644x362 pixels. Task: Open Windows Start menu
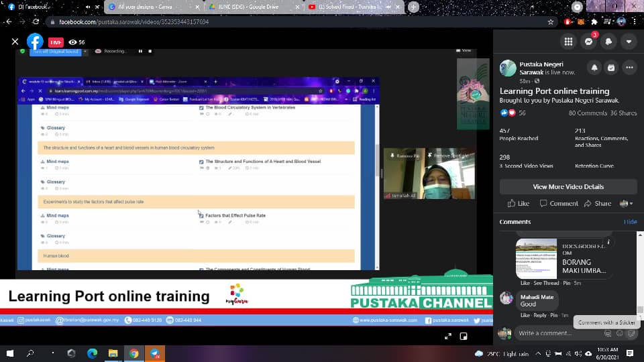(x=10, y=353)
